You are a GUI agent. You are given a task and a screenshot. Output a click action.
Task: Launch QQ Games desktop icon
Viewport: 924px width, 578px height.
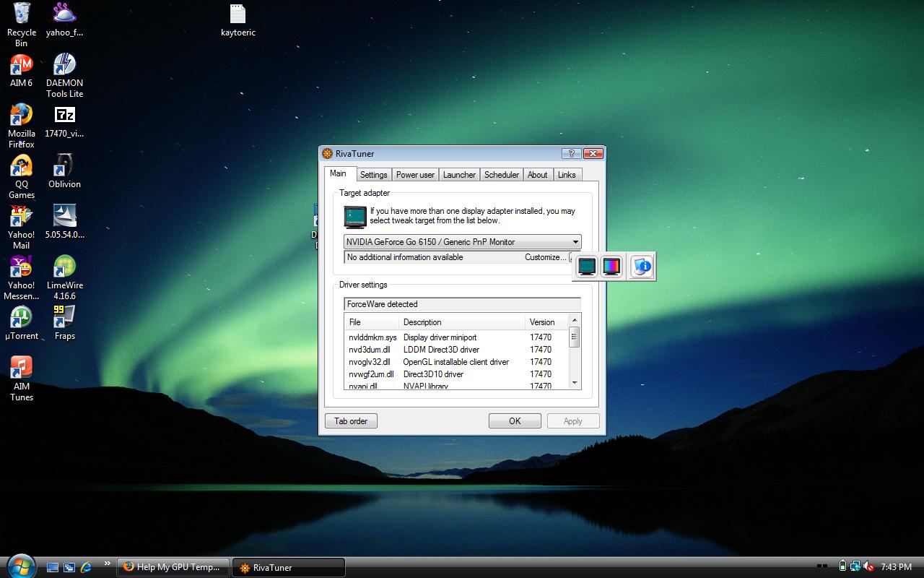coord(22,176)
